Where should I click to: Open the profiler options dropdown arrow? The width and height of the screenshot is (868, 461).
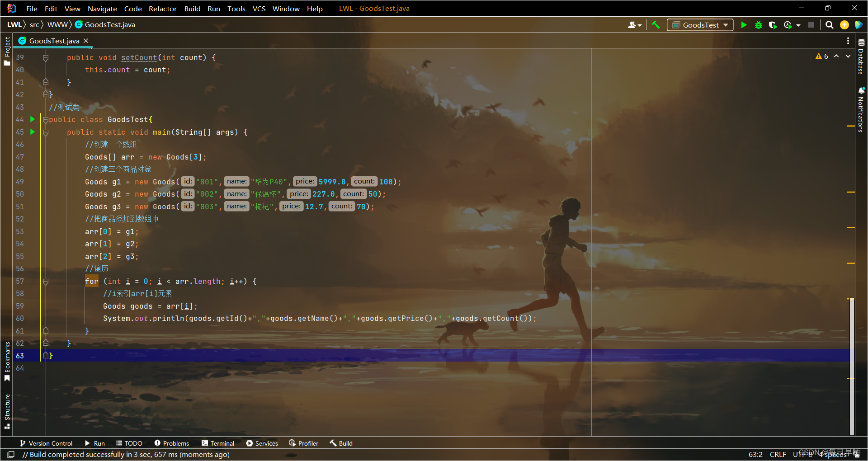[x=798, y=25]
